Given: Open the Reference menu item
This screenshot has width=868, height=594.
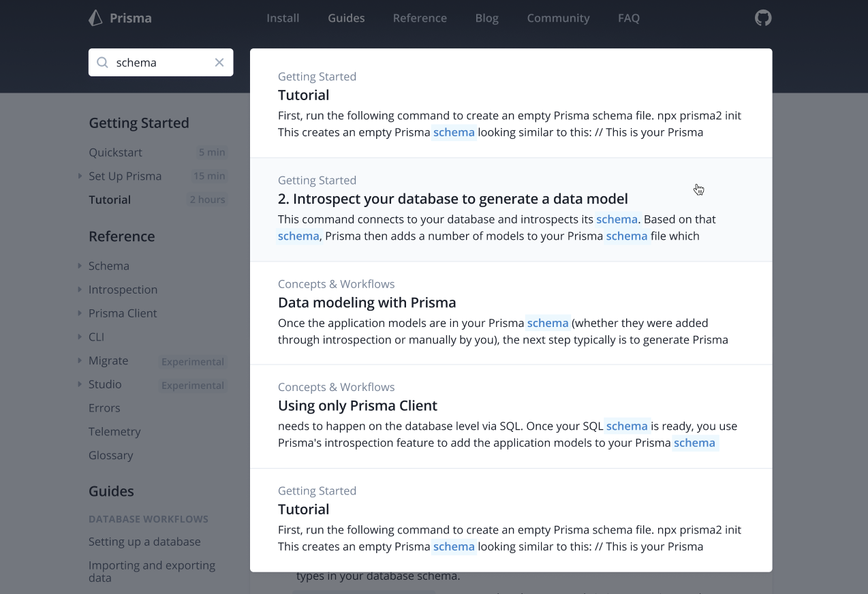Looking at the screenshot, I should coord(420,18).
